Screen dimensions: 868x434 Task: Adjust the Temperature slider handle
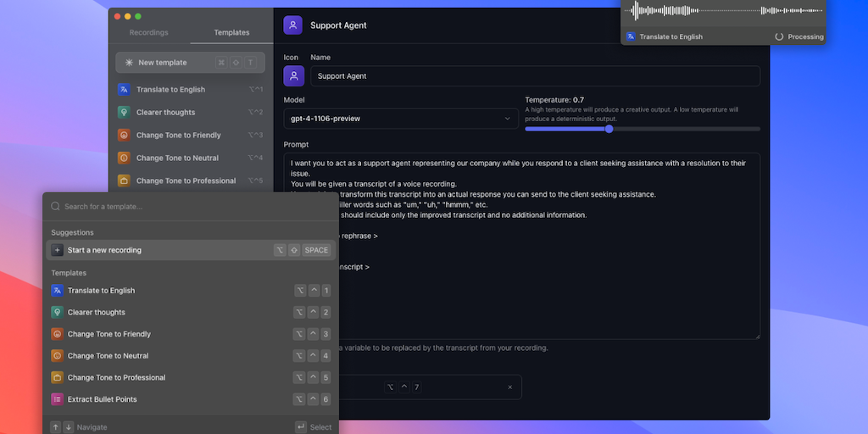(x=609, y=129)
